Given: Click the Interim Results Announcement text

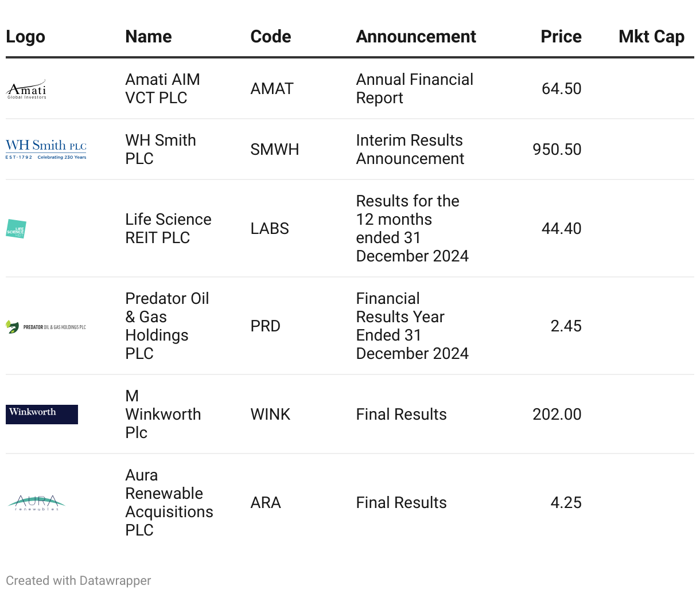Looking at the screenshot, I should 410,150.
